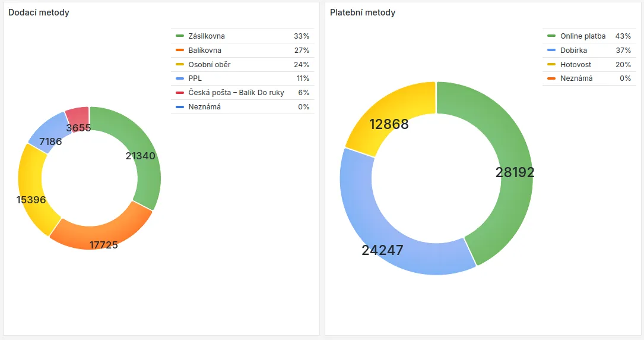Select the Neznámá delivery legend entry
This screenshot has width=644, height=340.
204,107
